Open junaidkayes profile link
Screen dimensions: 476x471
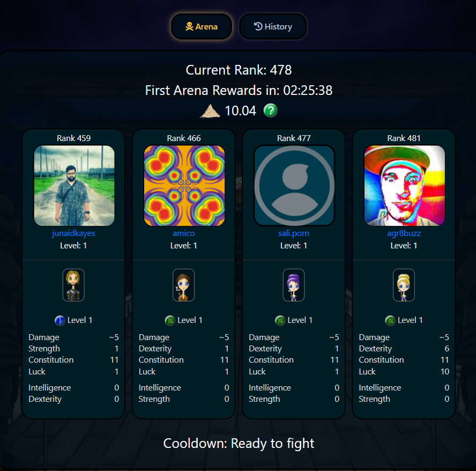[x=73, y=233]
